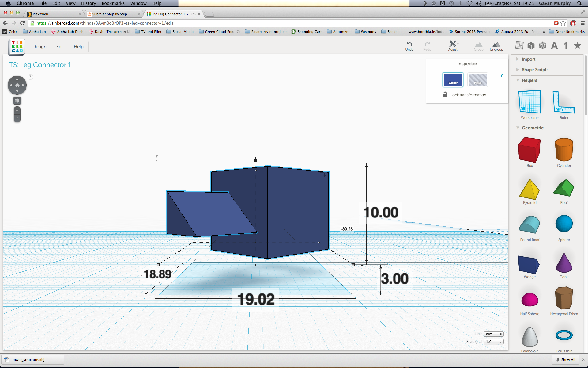
Task: Click the 19.02 width dimension
Action: pyautogui.click(x=256, y=299)
